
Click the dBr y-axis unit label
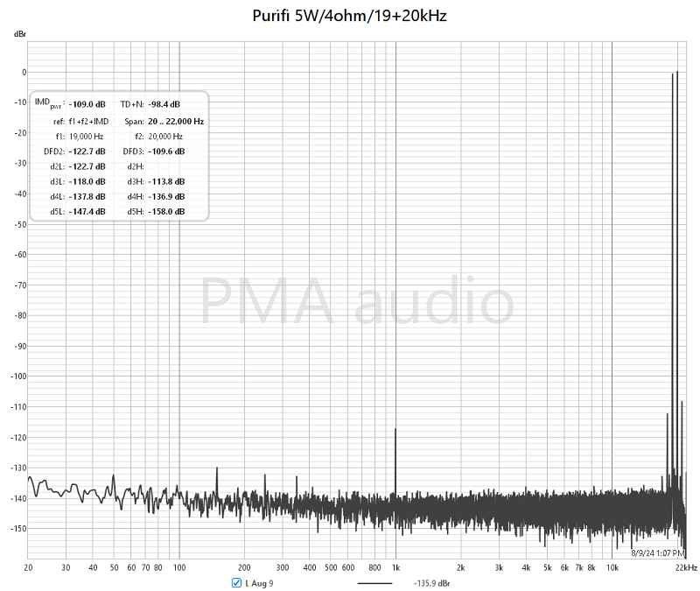click(x=19, y=34)
